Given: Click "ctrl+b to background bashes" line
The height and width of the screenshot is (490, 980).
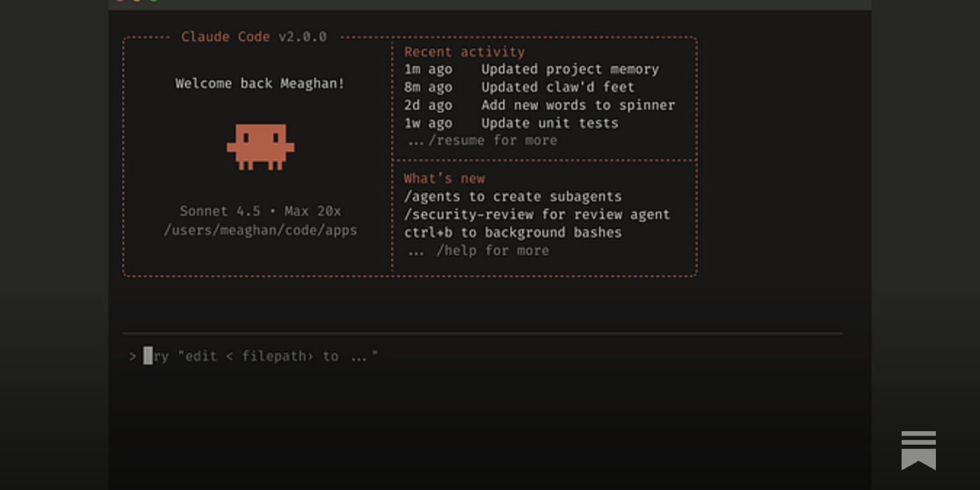Looking at the screenshot, I should [513, 233].
